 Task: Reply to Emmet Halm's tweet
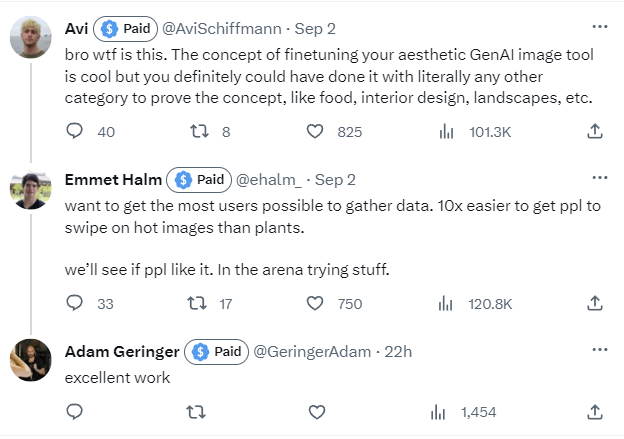click(74, 303)
